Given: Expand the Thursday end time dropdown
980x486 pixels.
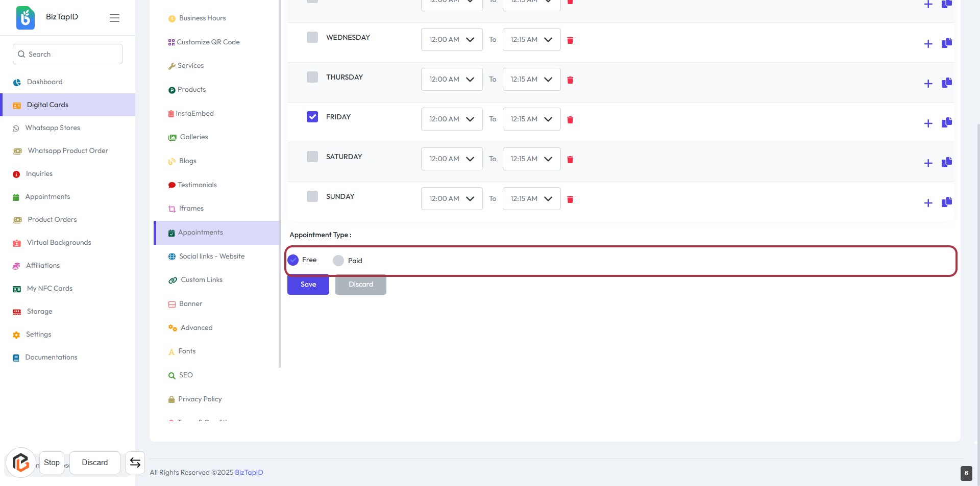Looking at the screenshot, I should [531, 80].
